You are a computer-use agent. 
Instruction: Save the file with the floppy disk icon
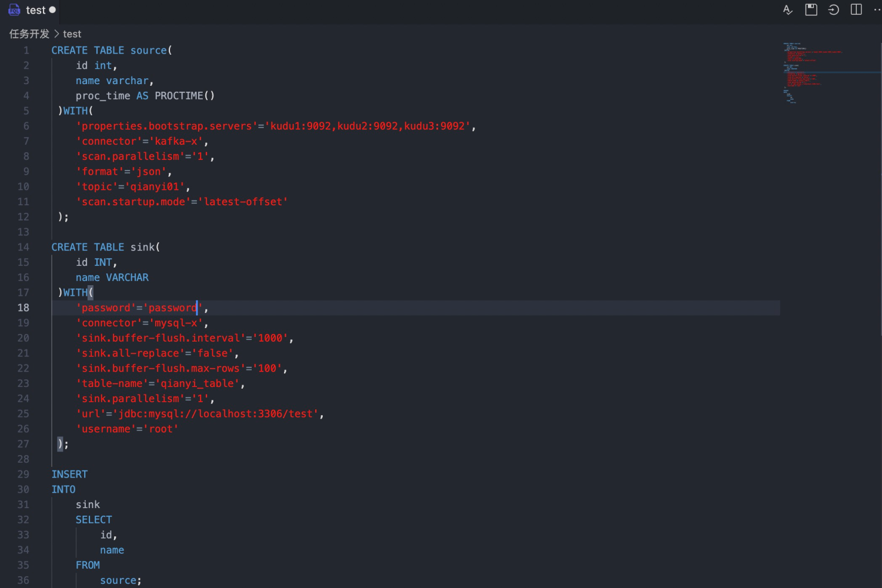[811, 9]
